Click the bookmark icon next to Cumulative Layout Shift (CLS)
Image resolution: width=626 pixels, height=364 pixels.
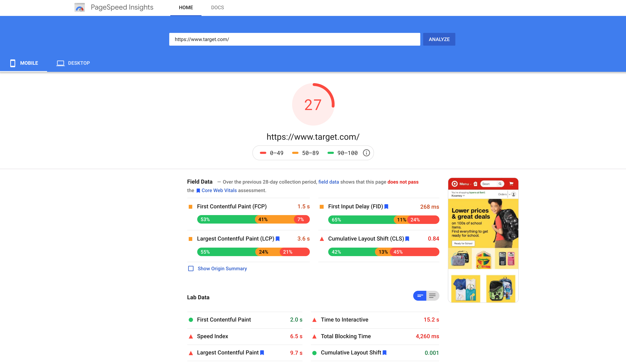coord(407,239)
